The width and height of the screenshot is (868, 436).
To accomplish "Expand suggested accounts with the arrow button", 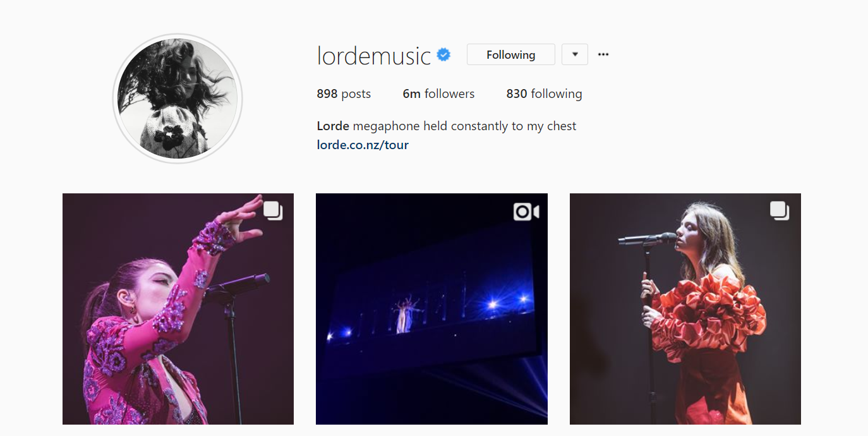I will coord(575,54).
